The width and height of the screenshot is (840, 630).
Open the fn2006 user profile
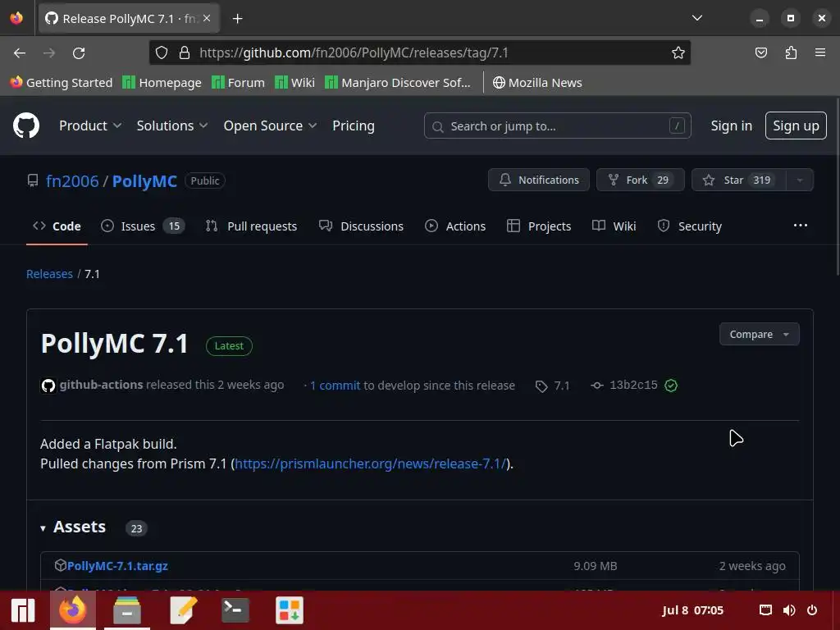tap(72, 181)
